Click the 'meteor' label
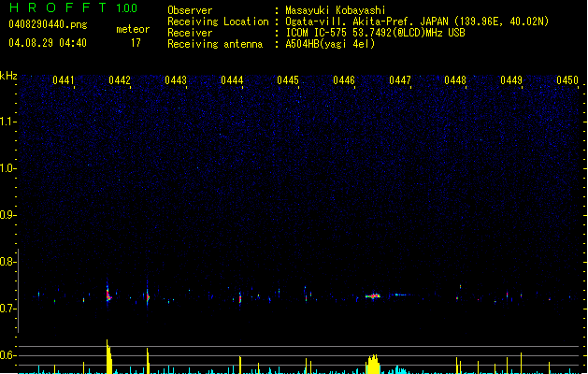This screenshot has height=374, width=588. (133, 29)
